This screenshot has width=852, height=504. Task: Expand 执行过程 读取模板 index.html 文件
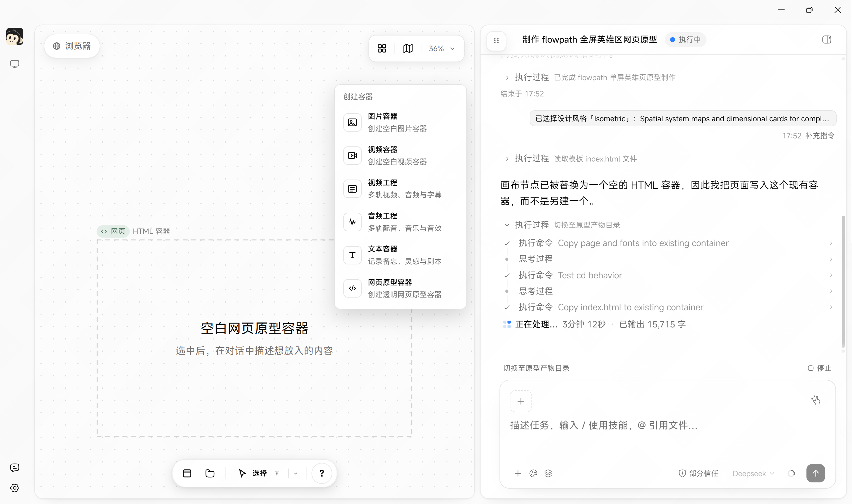tap(570, 159)
